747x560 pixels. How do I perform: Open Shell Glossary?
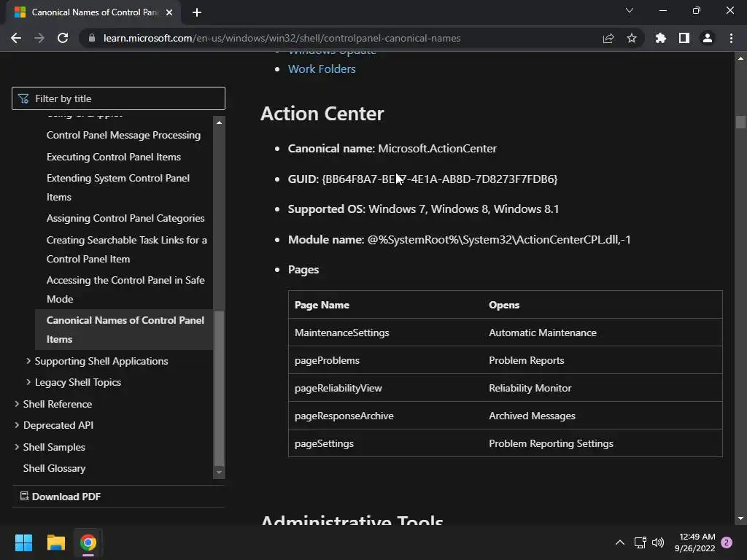(54, 469)
